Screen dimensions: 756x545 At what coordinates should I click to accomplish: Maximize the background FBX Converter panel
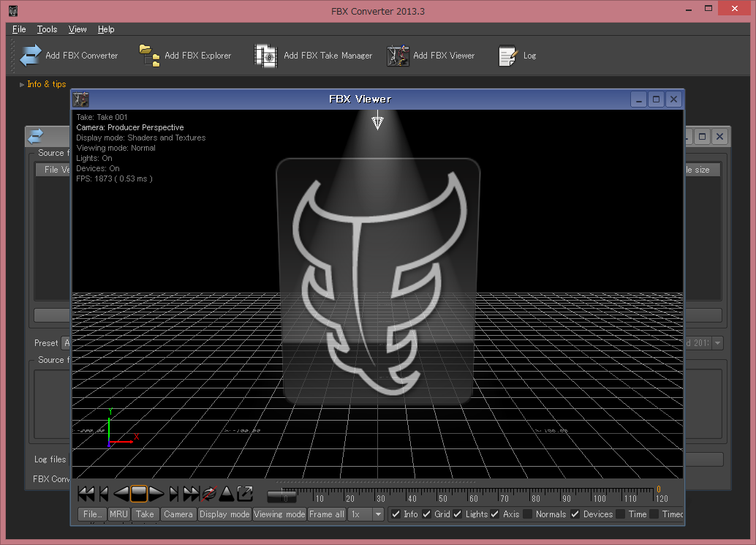(703, 137)
